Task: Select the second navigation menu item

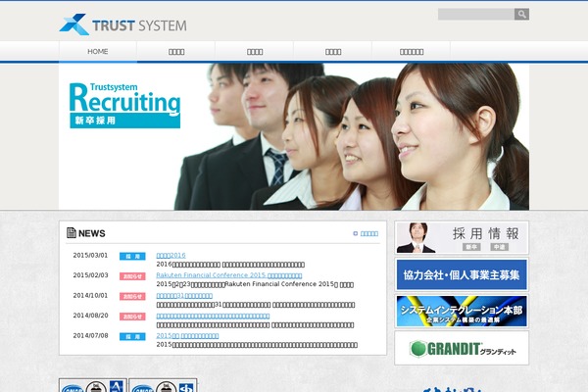Action: 176,51
